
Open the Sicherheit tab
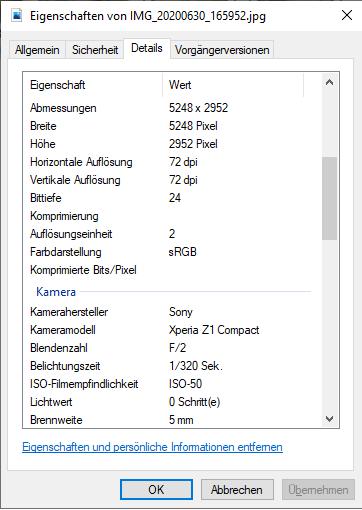95,50
